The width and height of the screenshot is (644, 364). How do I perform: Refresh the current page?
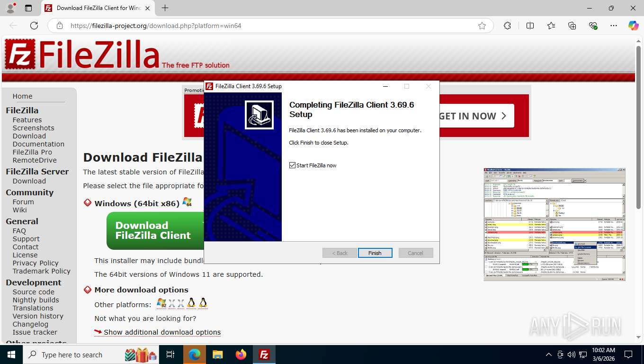coord(34,26)
